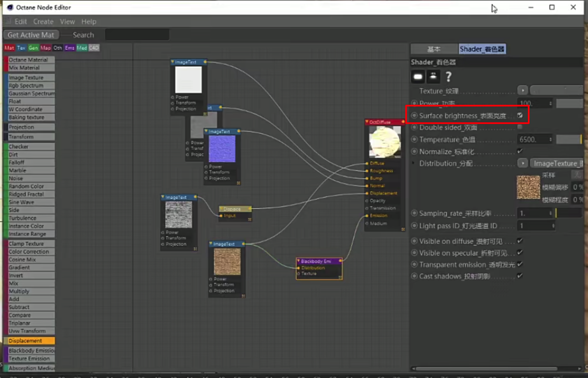Click the question mark help icon

pyautogui.click(x=448, y=77)
